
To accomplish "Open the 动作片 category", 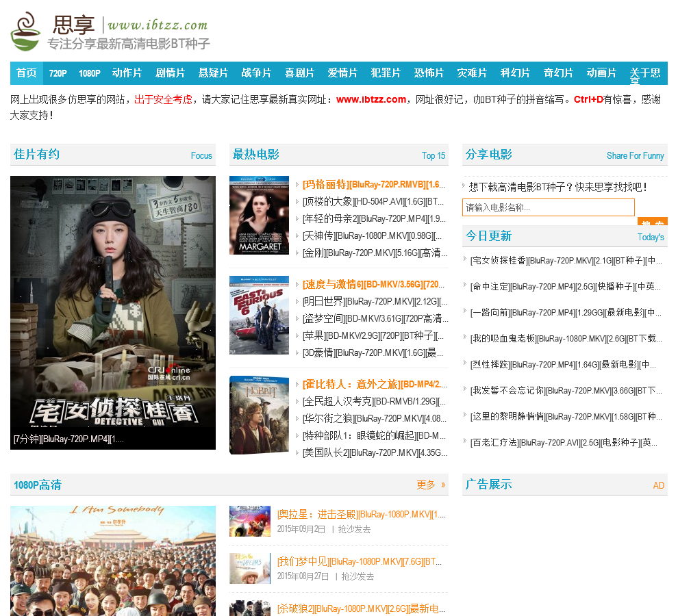I will 127,73.
